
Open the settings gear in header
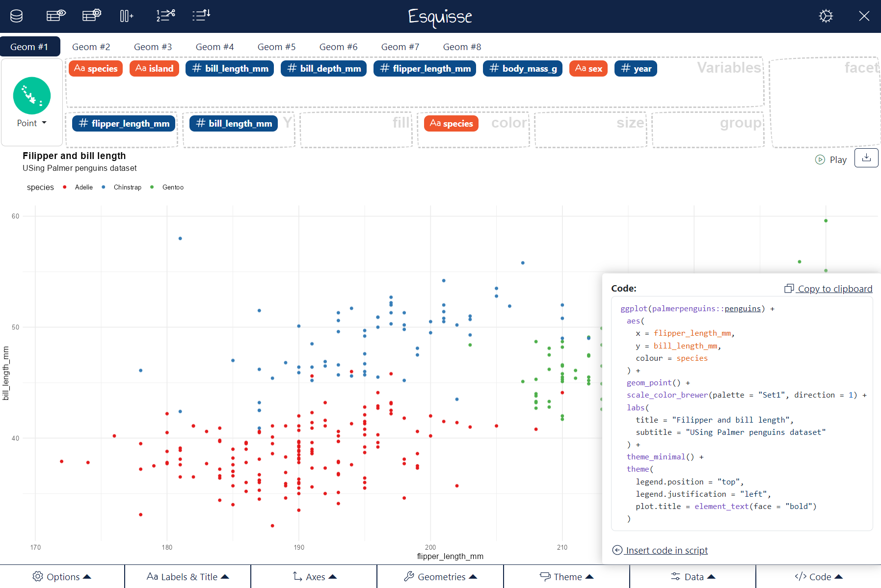click(x=826, y=16)
